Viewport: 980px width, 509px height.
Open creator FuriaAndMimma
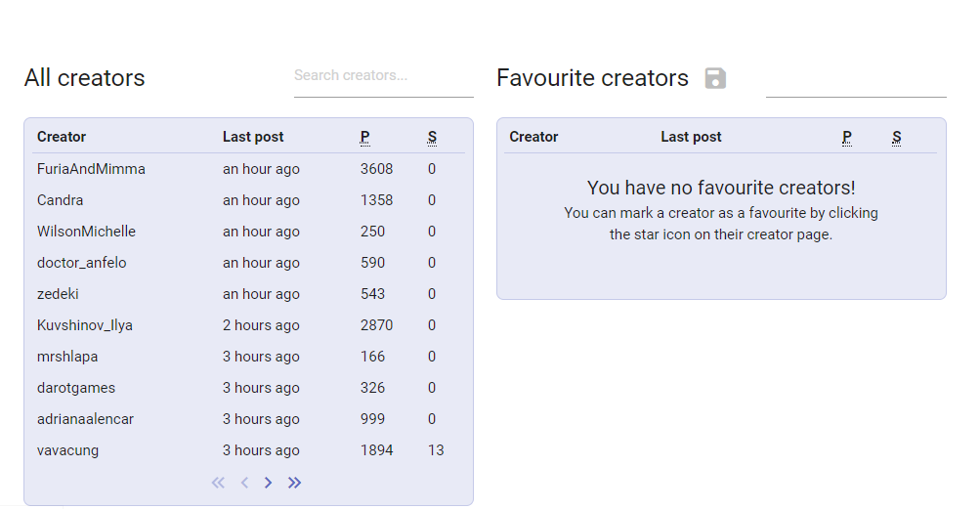pyautogui.click(x=91, y=169)
